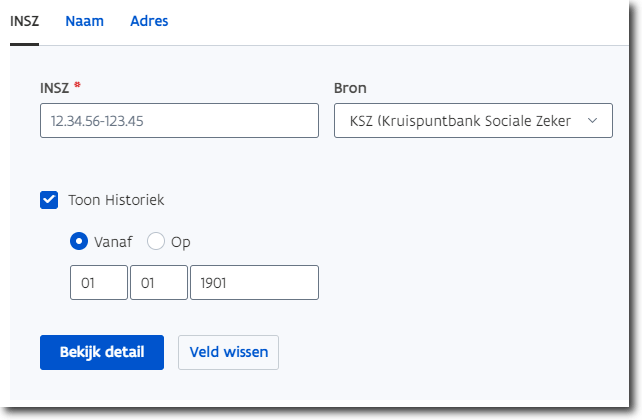Click the Op label text
The height and width of the screenshot is (420, 642).
(181, 242)
